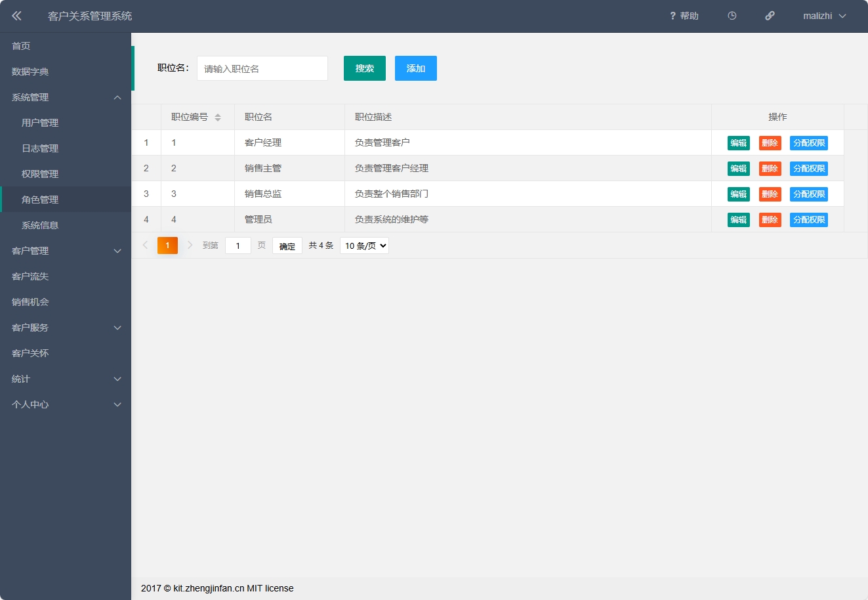Open the malizhi user account menu

click(817, 15)
